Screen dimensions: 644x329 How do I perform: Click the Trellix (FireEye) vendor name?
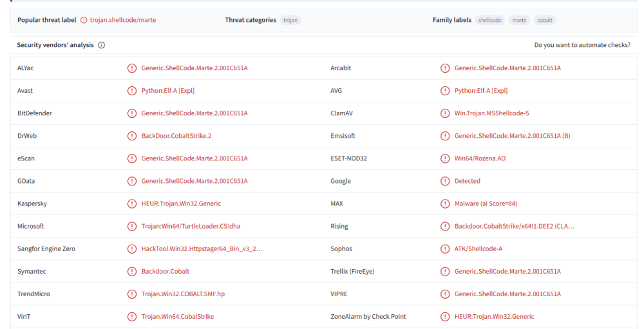352,272
